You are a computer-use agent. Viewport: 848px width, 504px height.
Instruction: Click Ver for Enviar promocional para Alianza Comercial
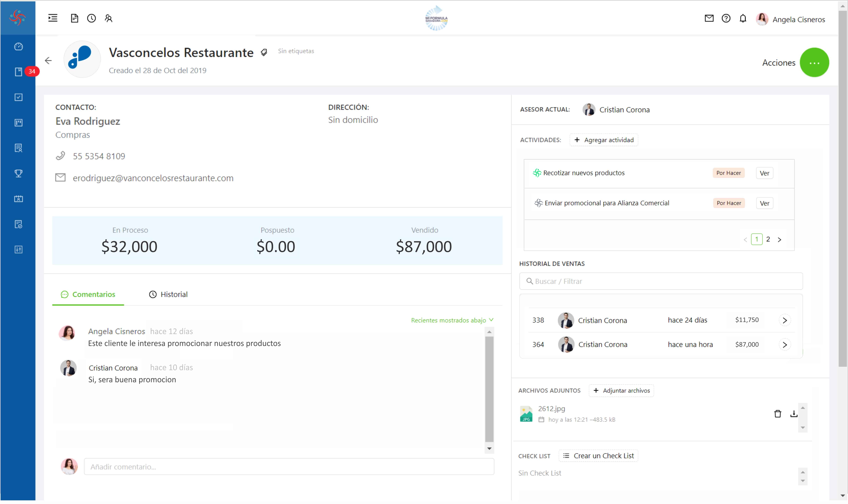764,203
